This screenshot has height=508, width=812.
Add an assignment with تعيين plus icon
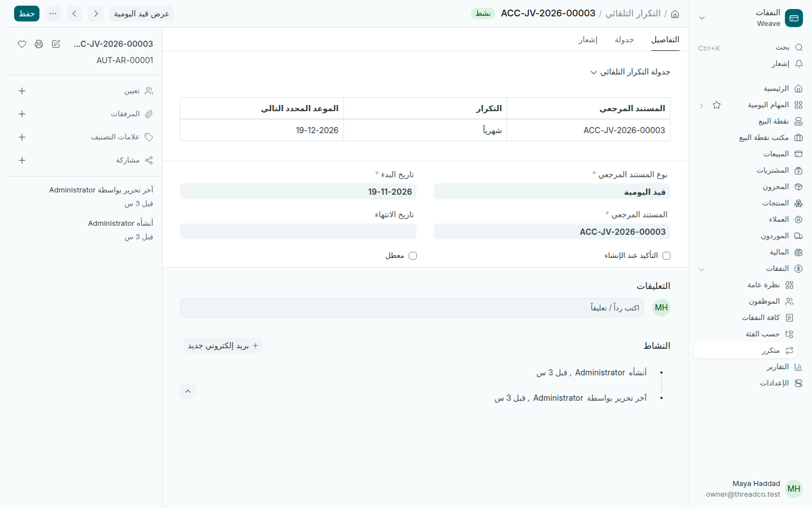tap(22, 91)
